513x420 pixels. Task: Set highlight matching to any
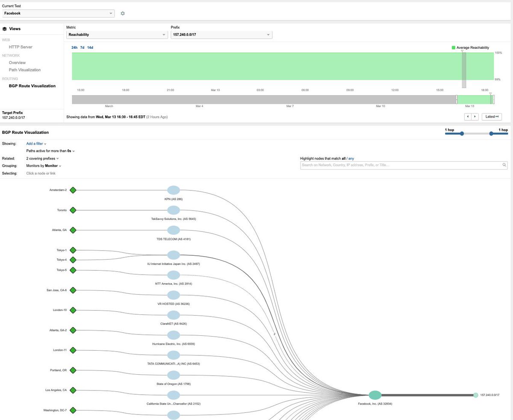point(351,158)
